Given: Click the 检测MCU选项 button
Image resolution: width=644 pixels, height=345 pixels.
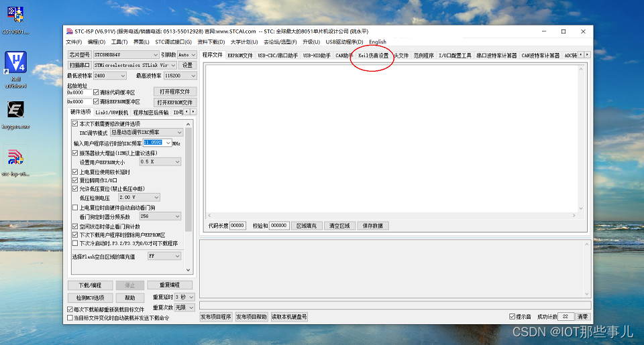Looking at the screenshot, I should click(x=90, y=297).
